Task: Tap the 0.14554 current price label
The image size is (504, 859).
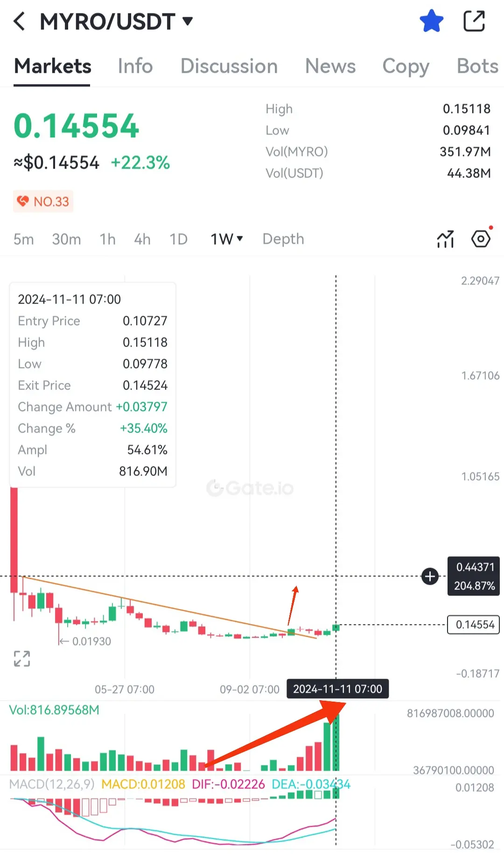Action: pos(473,625)
